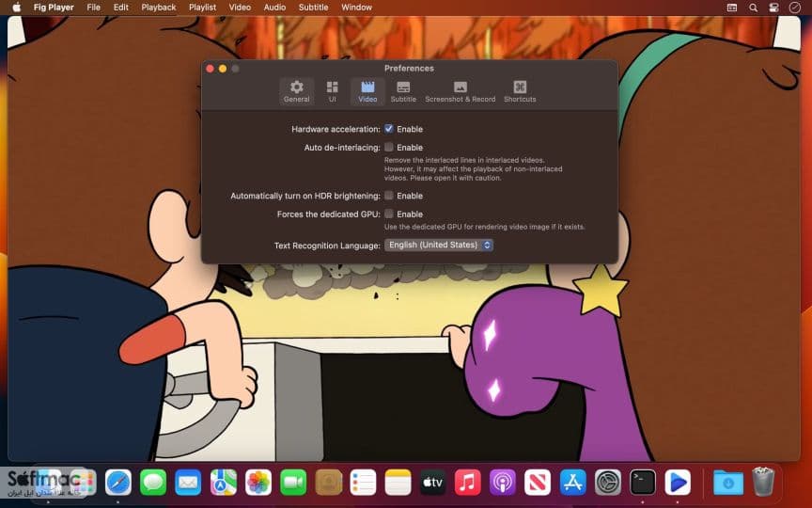812x508 pixels.
Task: Open Spotlight search in menu bar
Action: [x=753, y=8]
